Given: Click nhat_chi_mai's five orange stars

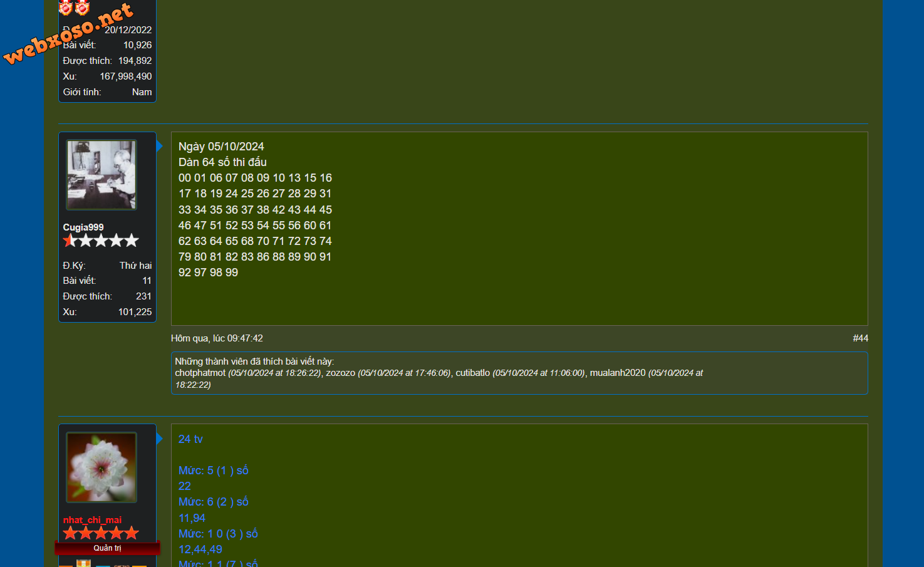Looking at the screenshot, I should point(101,533).
